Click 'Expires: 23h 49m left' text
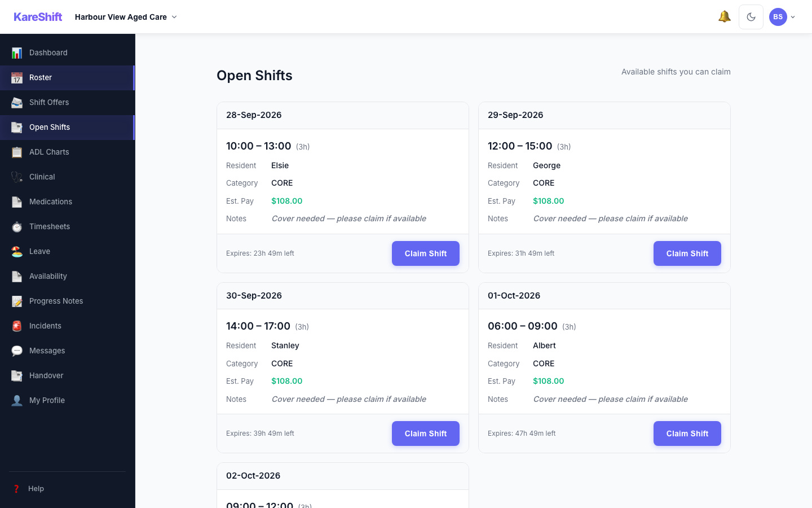Viewport: 812px width, 508px height. [x=260, y=253]
